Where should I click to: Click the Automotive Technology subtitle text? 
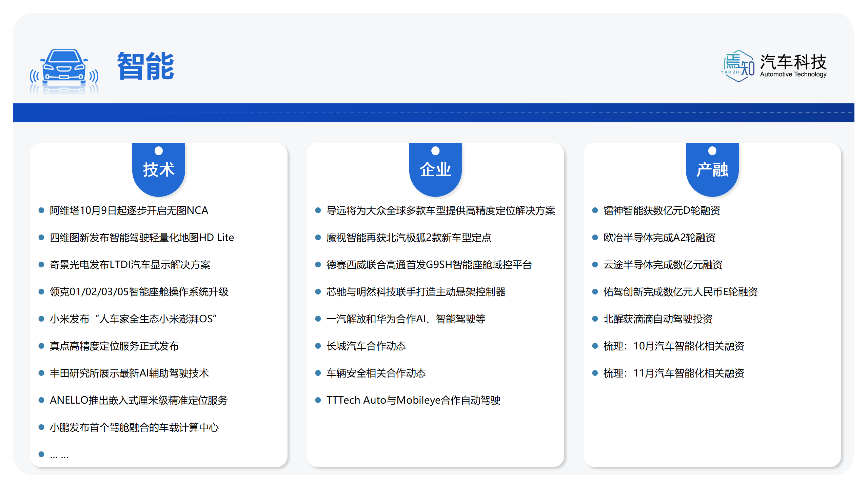pyautogui.click(x=793, y=75)
